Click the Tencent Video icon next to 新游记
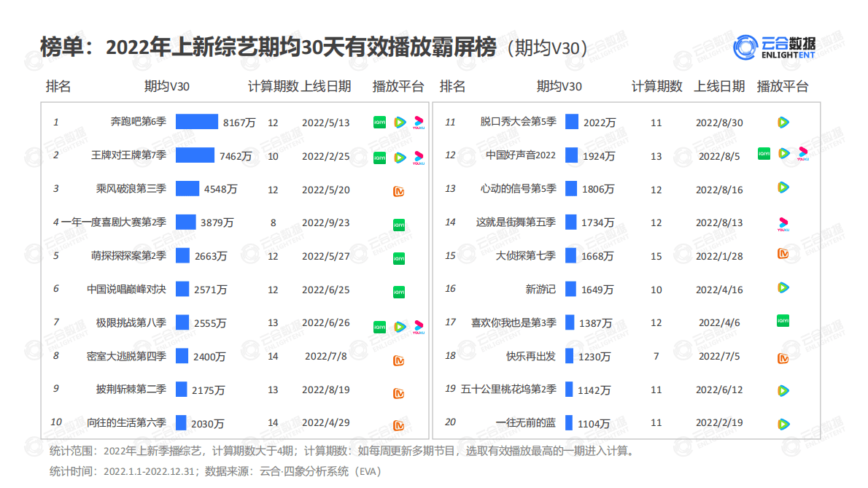Viewport: 868px width, 488px height. (784, 290)
